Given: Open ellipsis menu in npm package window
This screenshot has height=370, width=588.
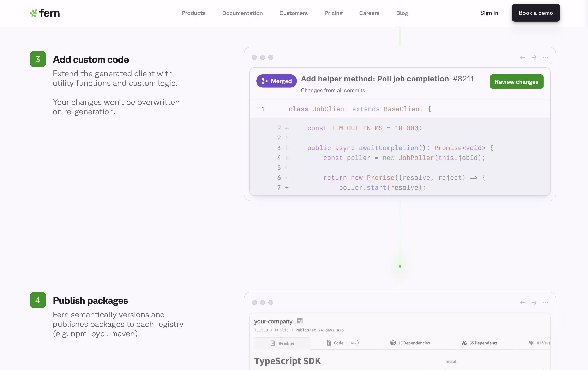Looking at the screenshot, I should [x=545, y=302].
